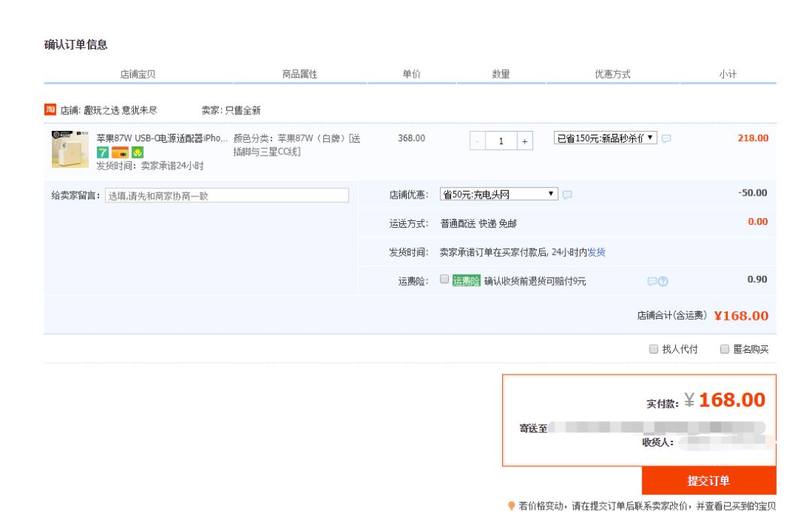This screenshot has width=812, height=528.
Task: Open the 运费险 help question mark
Action: (x=663, y=281)
